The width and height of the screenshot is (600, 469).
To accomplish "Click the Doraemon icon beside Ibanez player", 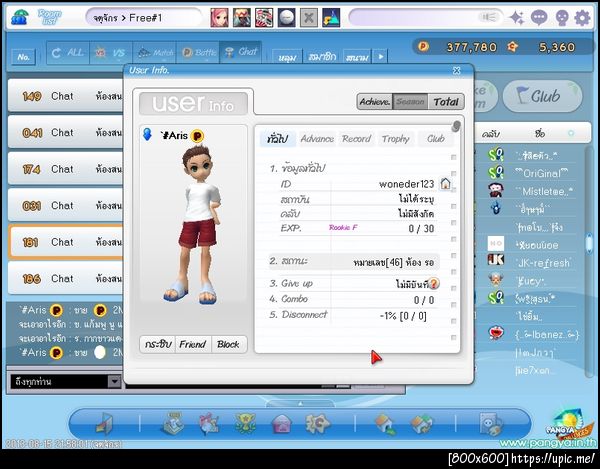I will [496, 334].
